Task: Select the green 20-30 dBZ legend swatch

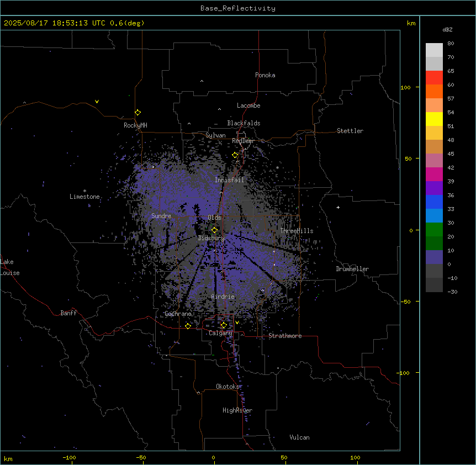Action: point(434,230)
